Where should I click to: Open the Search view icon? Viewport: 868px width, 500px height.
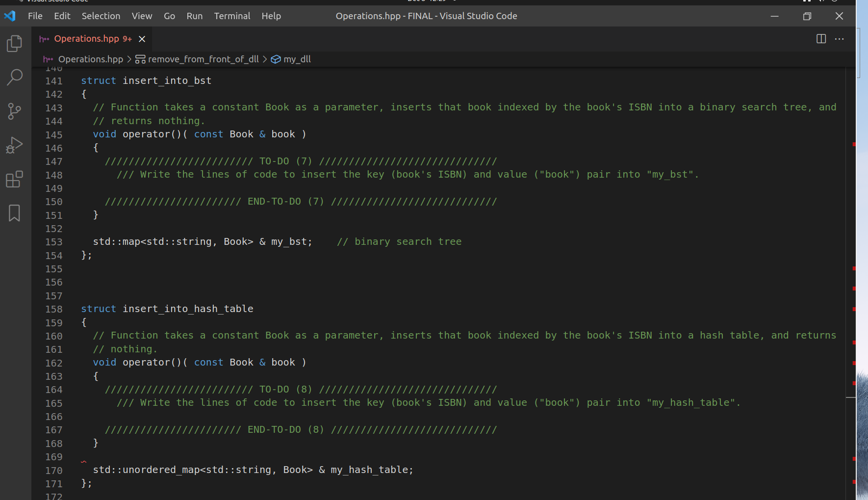tap(15, 77)
